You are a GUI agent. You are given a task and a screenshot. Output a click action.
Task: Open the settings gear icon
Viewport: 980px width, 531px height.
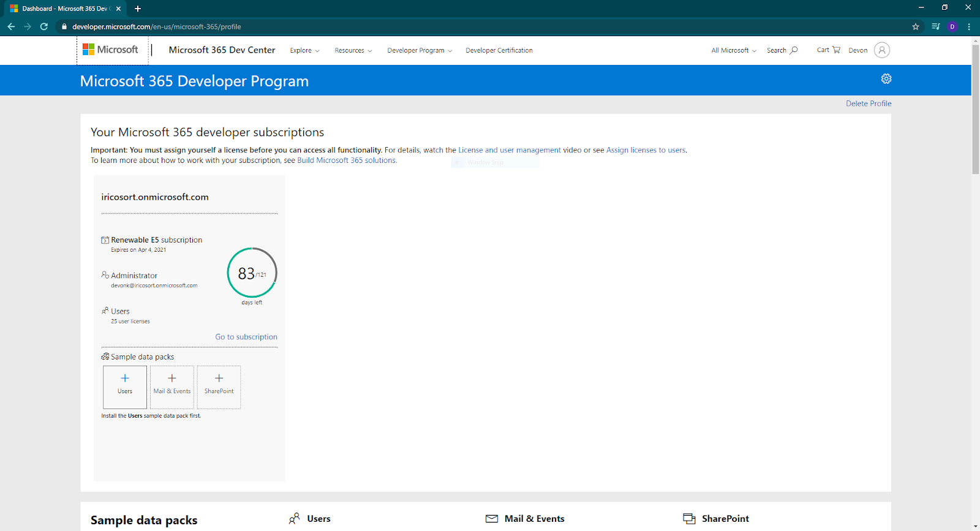pos(886,78)
